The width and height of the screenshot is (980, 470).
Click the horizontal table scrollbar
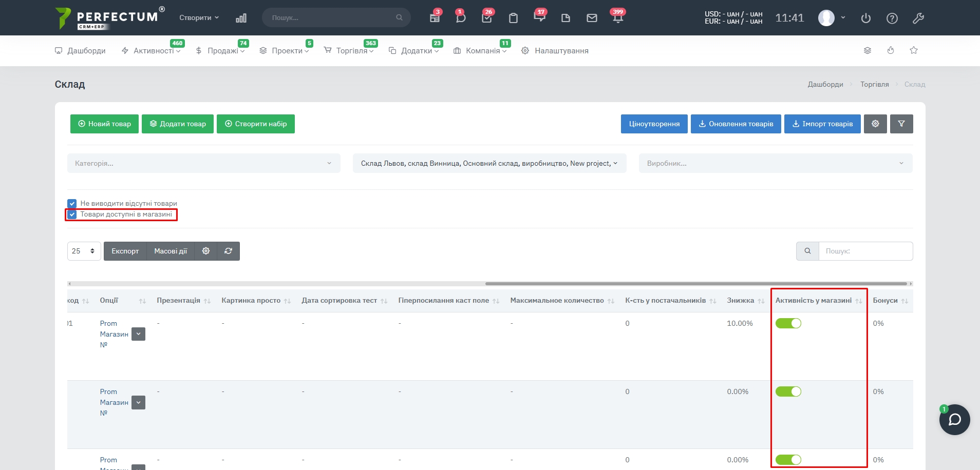tap(696, 283)
